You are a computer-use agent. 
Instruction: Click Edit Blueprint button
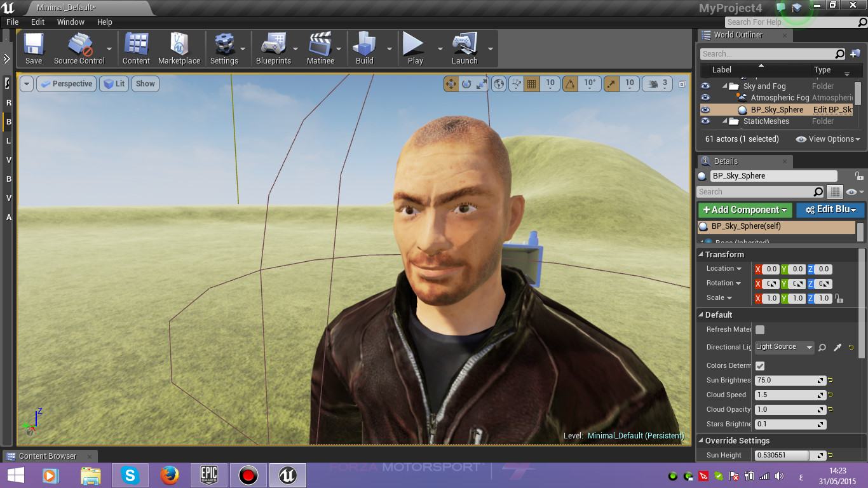[x=830, y=210]
